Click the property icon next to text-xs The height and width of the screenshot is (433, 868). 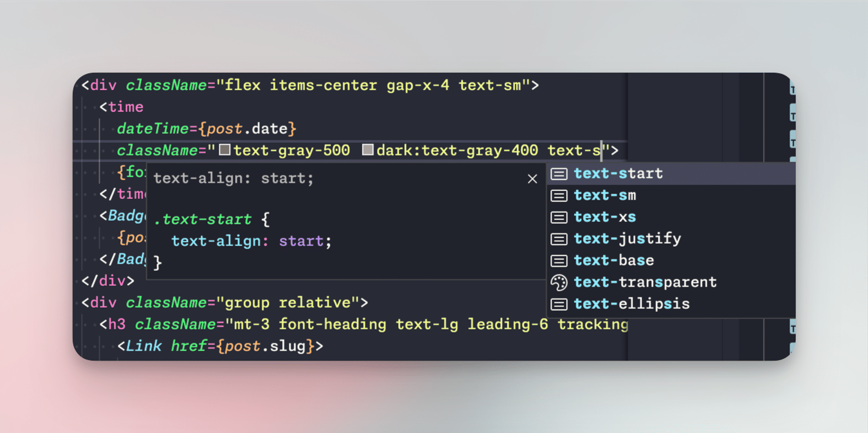(559, 217)
